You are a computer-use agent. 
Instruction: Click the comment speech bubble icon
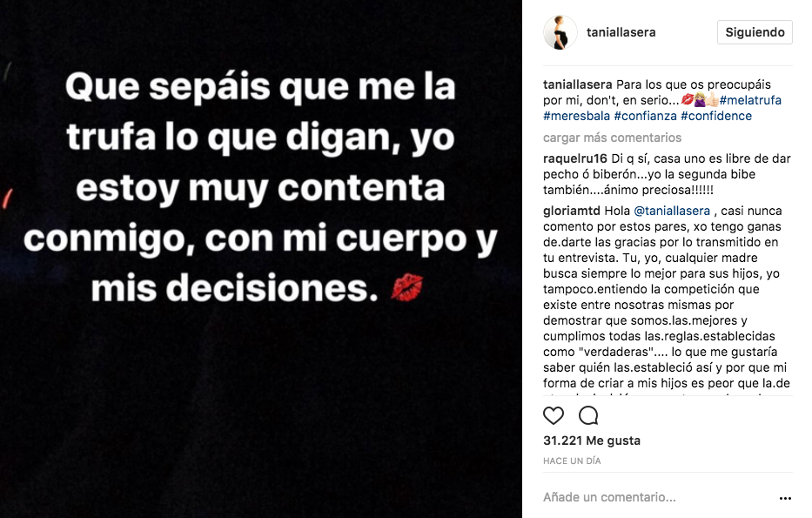[x=588, y=415]
